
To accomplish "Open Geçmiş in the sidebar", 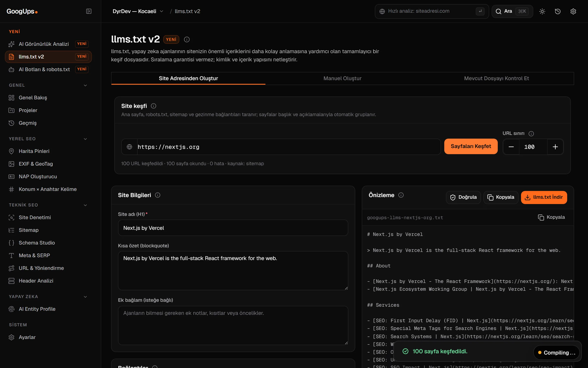I will pos(48,123).
